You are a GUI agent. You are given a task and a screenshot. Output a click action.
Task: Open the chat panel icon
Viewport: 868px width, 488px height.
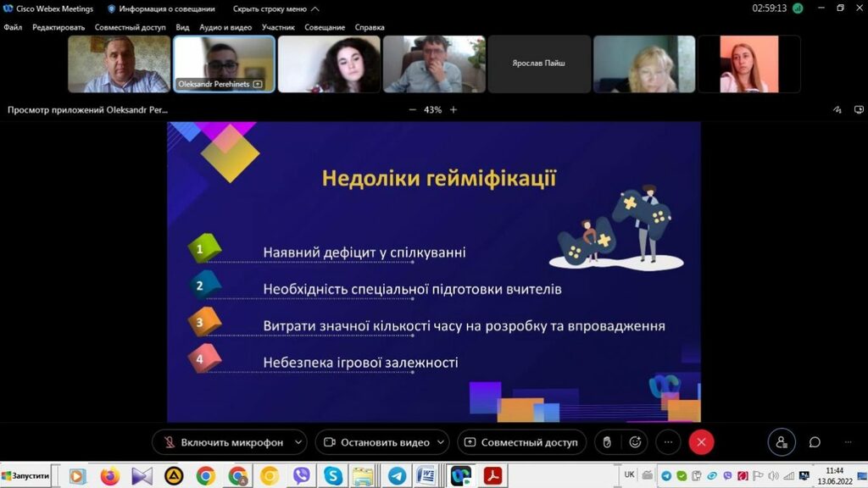coord(815,441)
